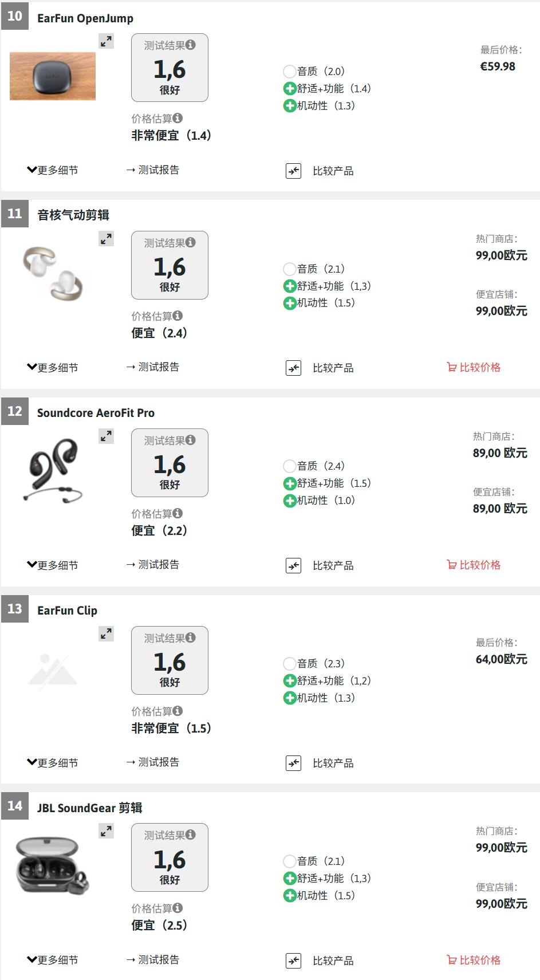Click expand-image icon for Soundcore AeroFit Pro
The height and width of the screenshot is (980, 540).
click(x=106, y=436)
